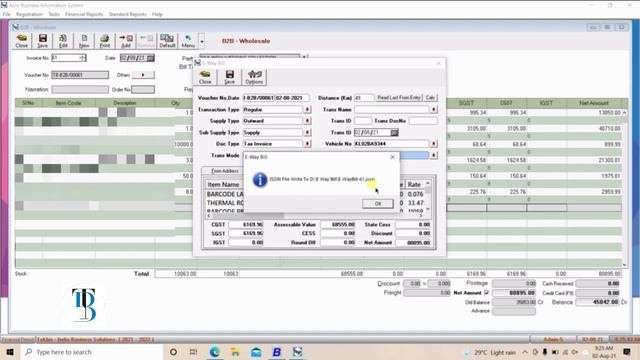640x360 pixels.
Task: Open File Explorer from the taskbar
Action: click(x=235, y=352)
